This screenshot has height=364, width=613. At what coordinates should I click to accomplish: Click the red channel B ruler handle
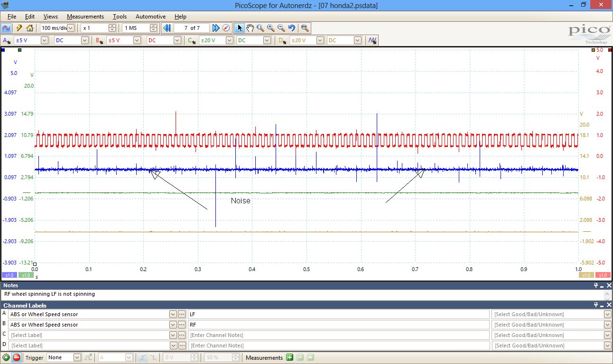610,50
